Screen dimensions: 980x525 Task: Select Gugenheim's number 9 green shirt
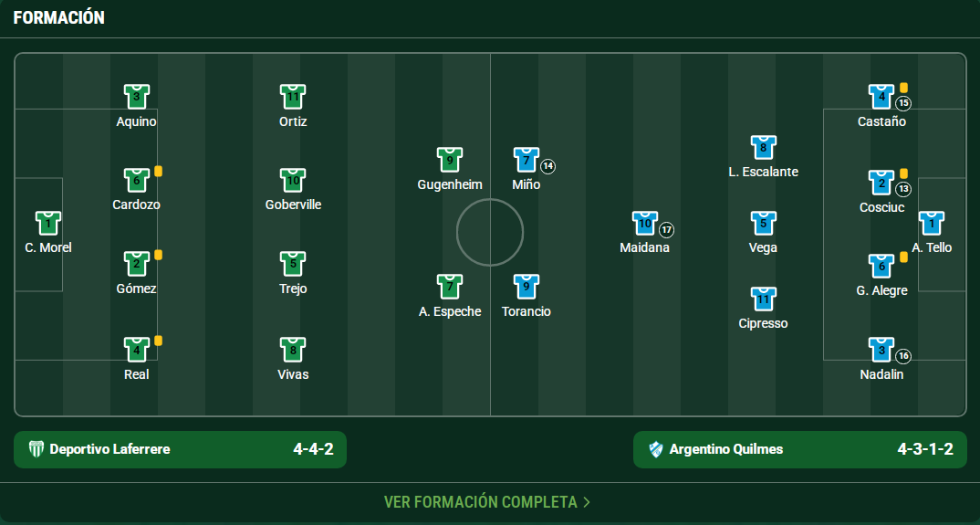tap(450, 160)
